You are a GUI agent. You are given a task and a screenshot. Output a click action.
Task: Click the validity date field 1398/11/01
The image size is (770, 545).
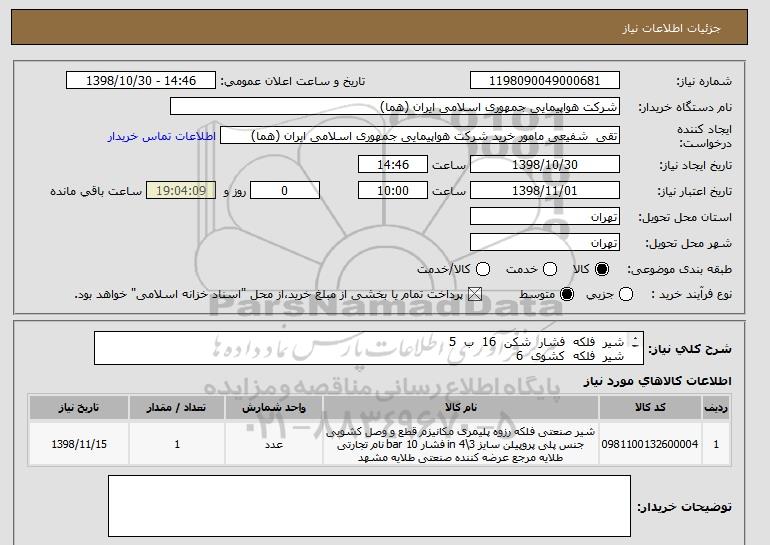545,191
